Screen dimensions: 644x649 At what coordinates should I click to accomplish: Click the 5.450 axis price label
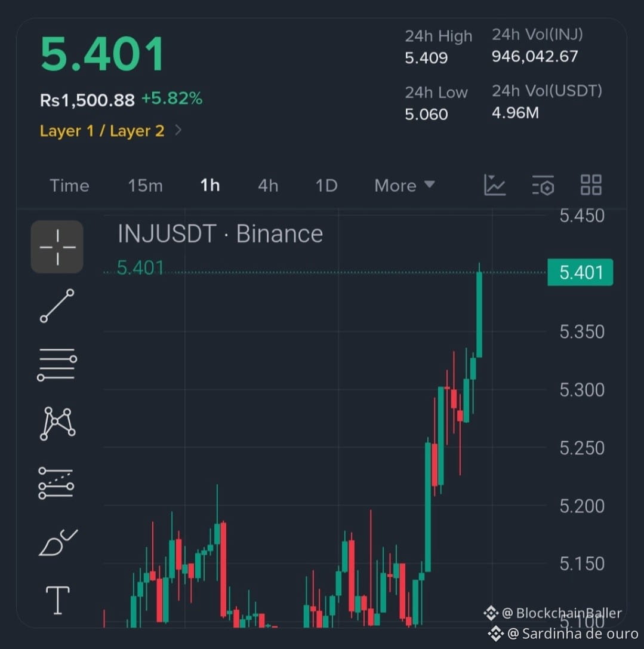coord(582,216)
